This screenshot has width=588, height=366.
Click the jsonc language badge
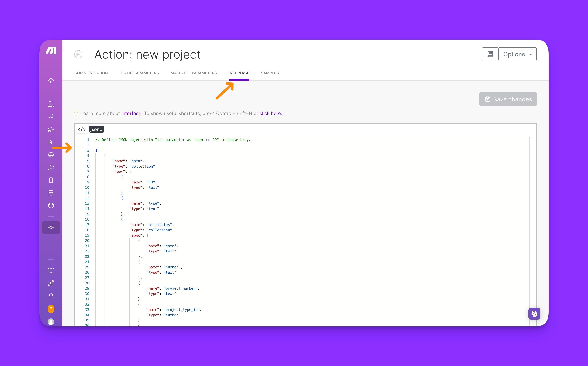click(x=96, y=129)
